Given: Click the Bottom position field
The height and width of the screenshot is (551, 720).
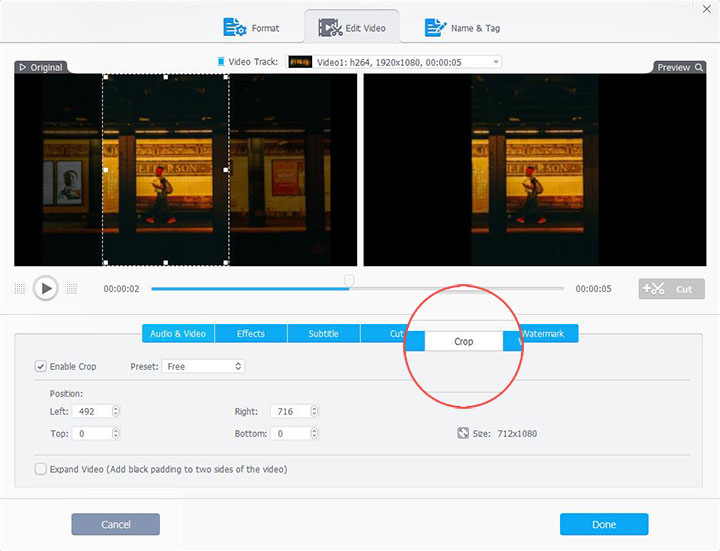Looking at the screenshot, I should (x=290, y=433).
